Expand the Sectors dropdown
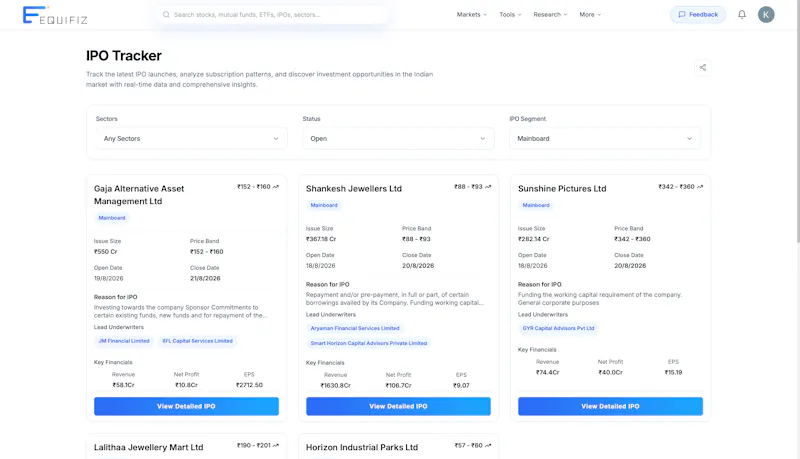Viewport: 800px width, 459px height. 191,139
